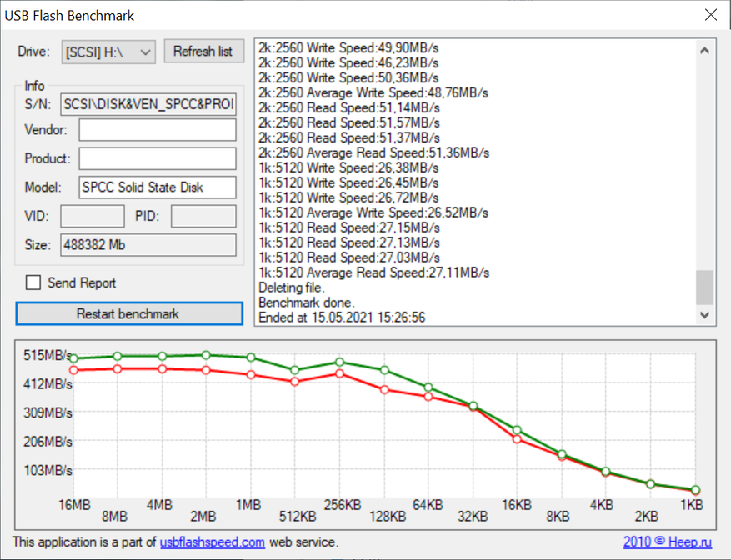Click the S/N serial number field

point(149,106)
